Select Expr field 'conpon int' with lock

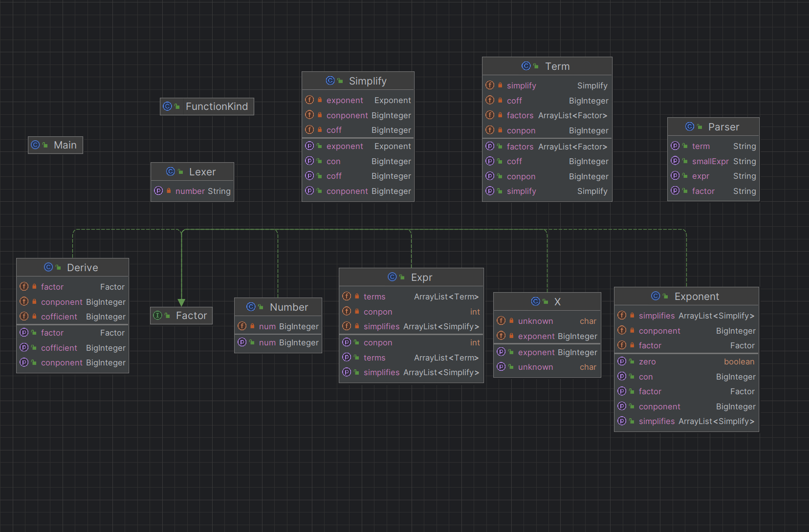click(x=411, y=312)
